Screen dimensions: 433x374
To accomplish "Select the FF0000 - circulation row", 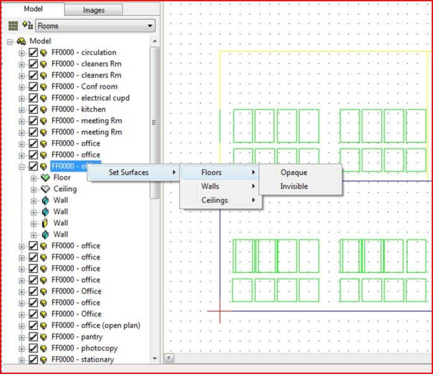I will pyautogui.click(x=84, y=52).
